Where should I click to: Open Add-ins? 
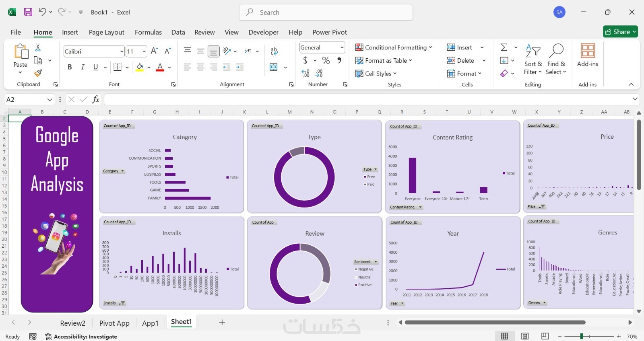click(588, 55)
